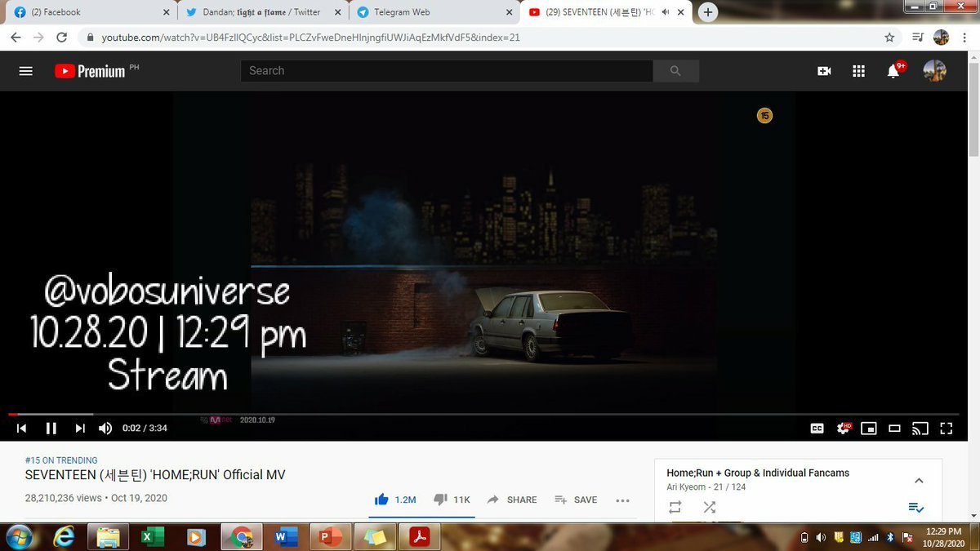Viewport: 980px width, 551px height.
Task: Click the YouTube search magnifier button
Action: coord(675,71)
